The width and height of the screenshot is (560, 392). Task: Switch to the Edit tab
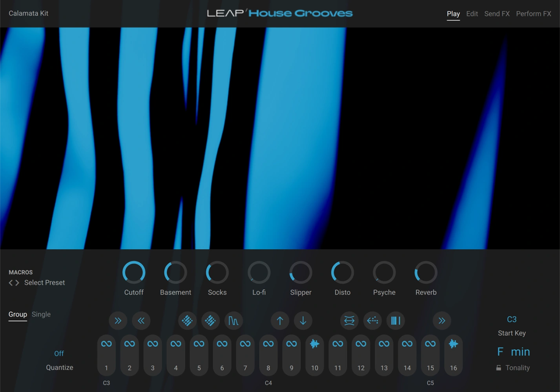coord(472,13)
